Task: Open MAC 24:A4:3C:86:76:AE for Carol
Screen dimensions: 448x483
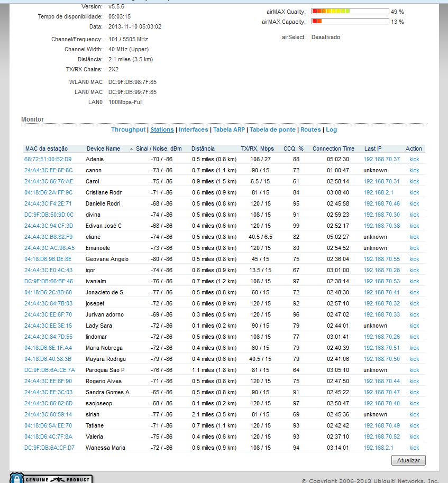Action: coord(49,181)
